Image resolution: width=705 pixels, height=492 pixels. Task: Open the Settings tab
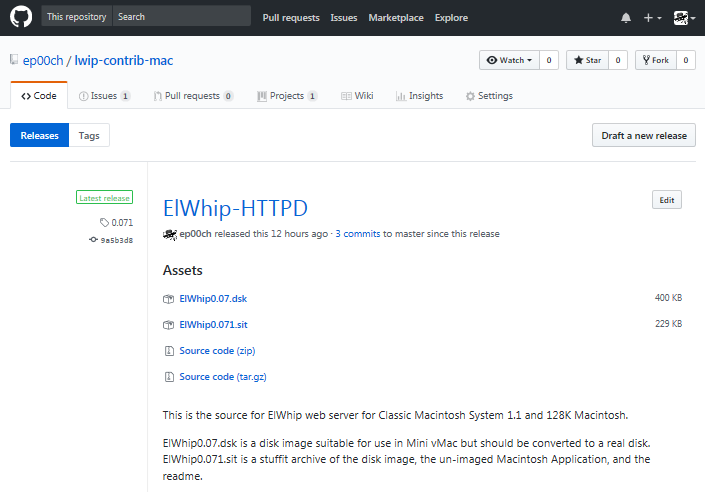489,96
